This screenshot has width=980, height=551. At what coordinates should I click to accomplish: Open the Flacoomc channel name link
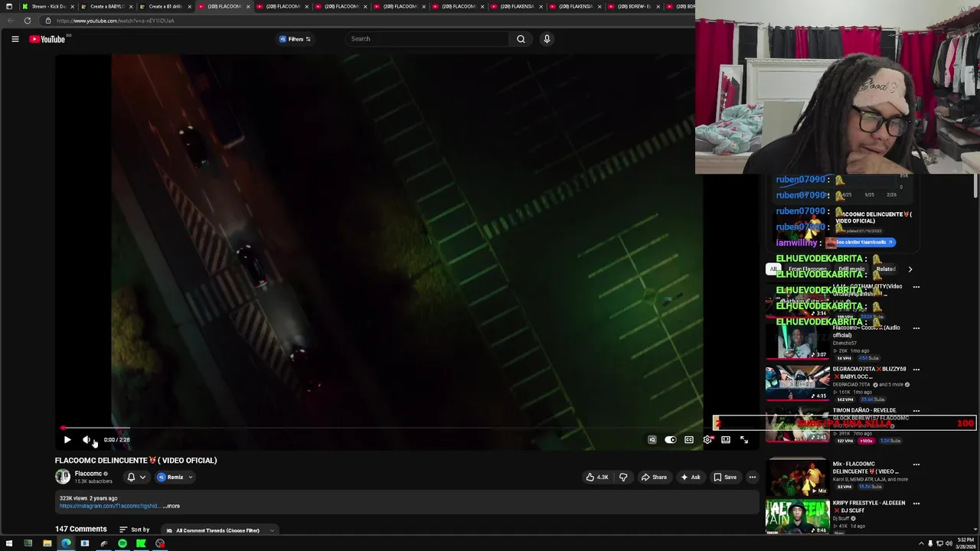[x=88, y=474]
